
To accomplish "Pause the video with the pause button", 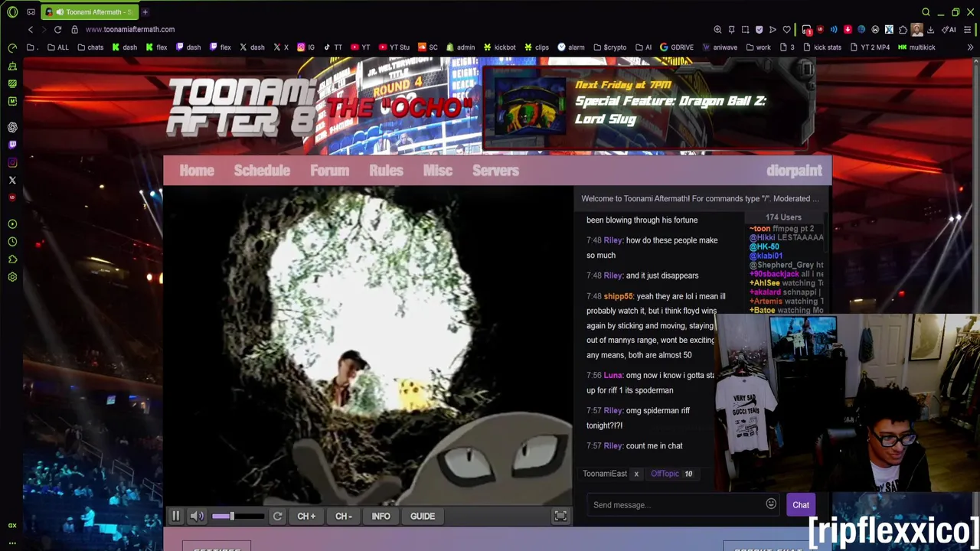I will click(x=175, y=517).
